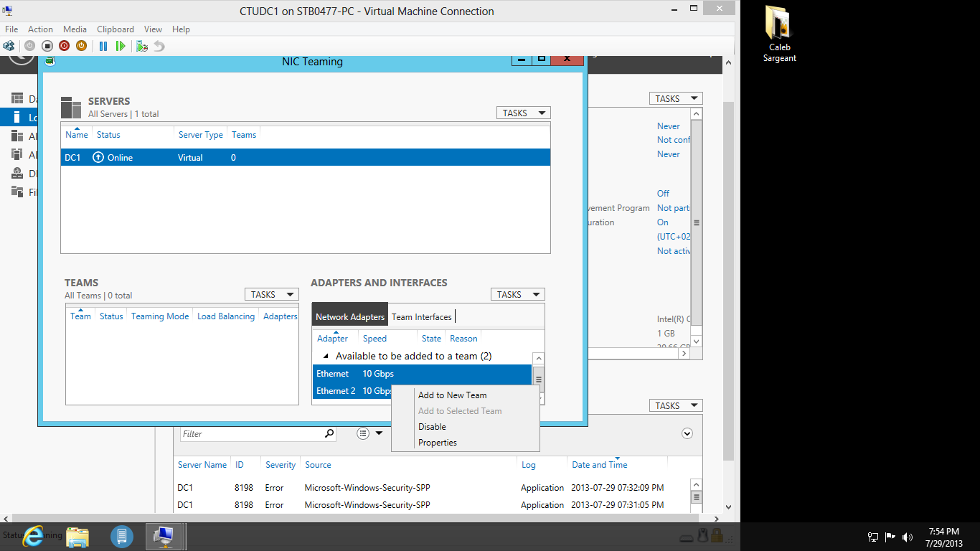
Task: Sort events by Severity column
Action: 281,465
